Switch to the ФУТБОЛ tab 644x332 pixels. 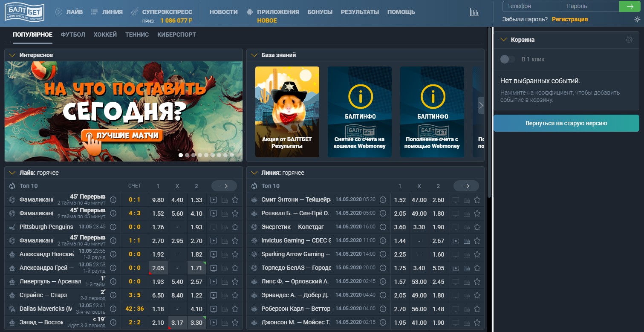[72, 34]
